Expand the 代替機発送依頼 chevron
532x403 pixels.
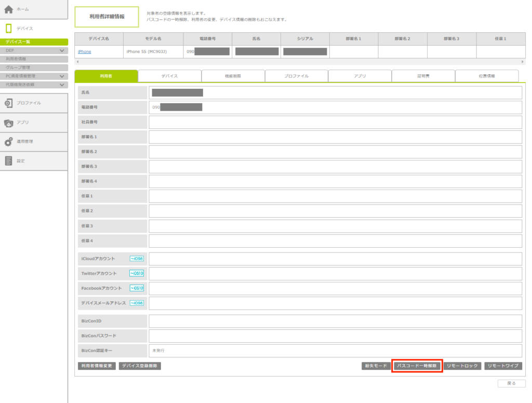[62, 84]
